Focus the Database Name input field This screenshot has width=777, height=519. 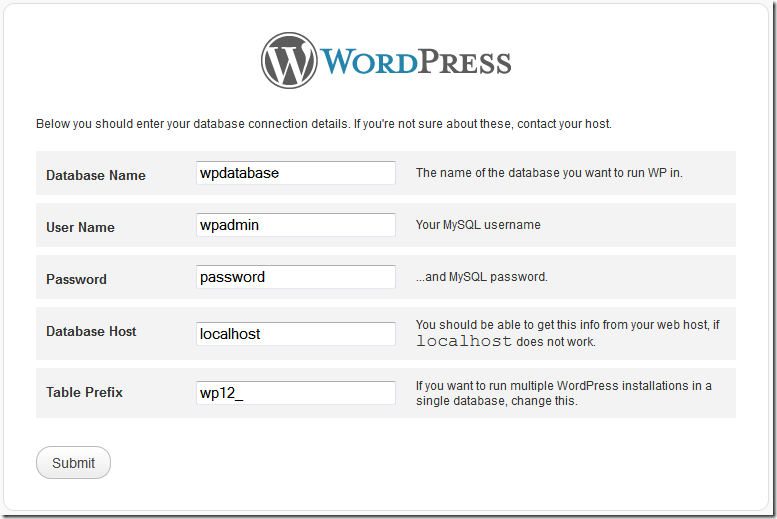pos(296,173)
